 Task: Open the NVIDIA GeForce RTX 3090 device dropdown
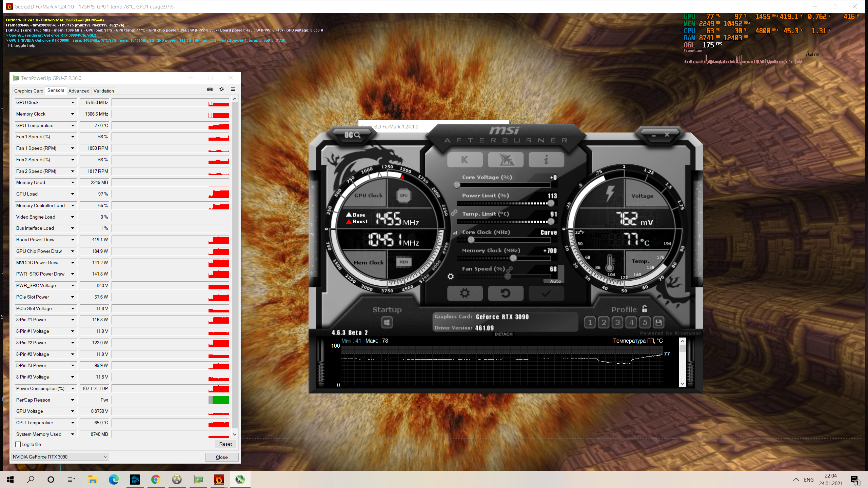(x=60, y=457)
